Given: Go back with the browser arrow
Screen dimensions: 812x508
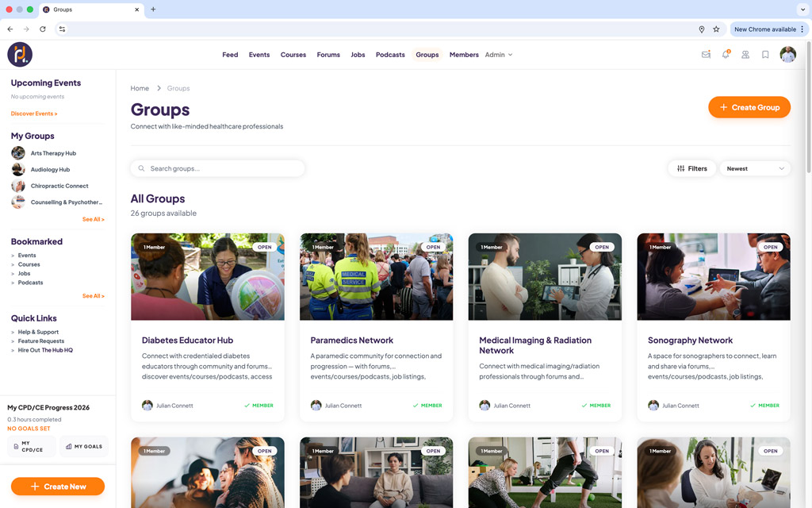Looking at the screenshot, I should (10, 29).
